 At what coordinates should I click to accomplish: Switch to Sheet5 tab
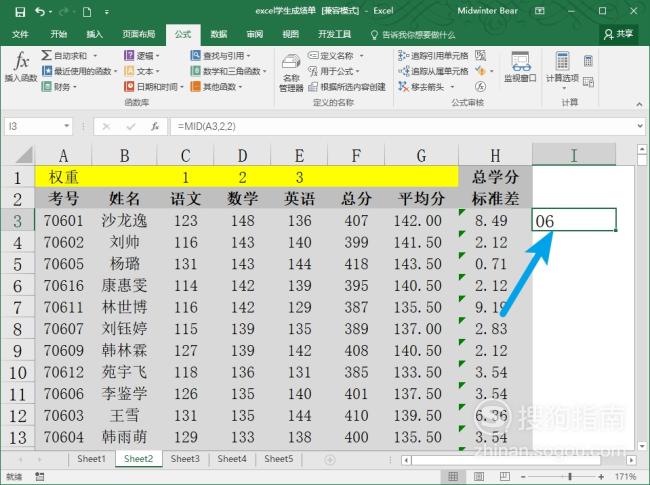click(x=279, y=458)
